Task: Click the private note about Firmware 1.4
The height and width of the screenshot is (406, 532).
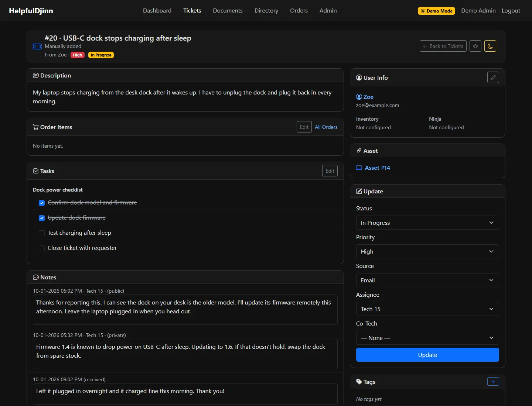Action: (x=185, y=354)
